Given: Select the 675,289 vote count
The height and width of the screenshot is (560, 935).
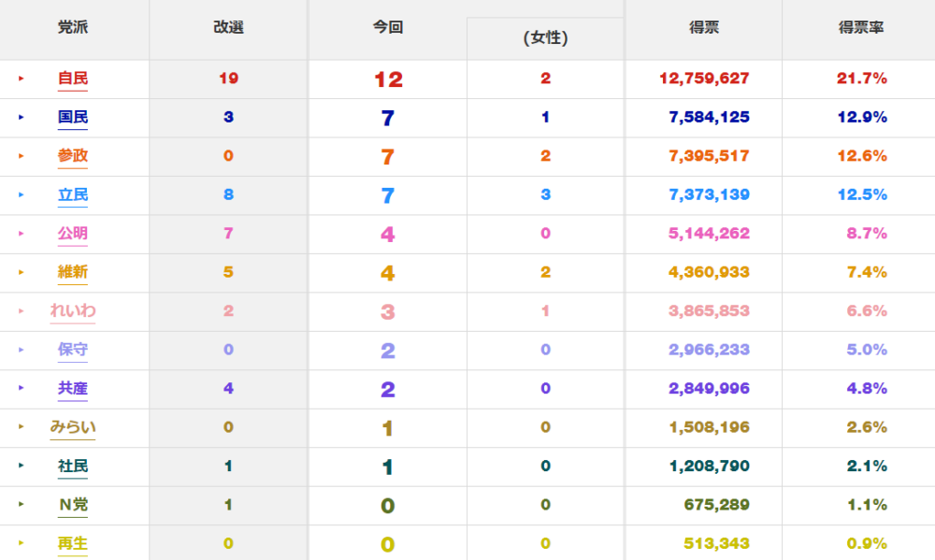Looking at the screenshot, I should (716, 505).
